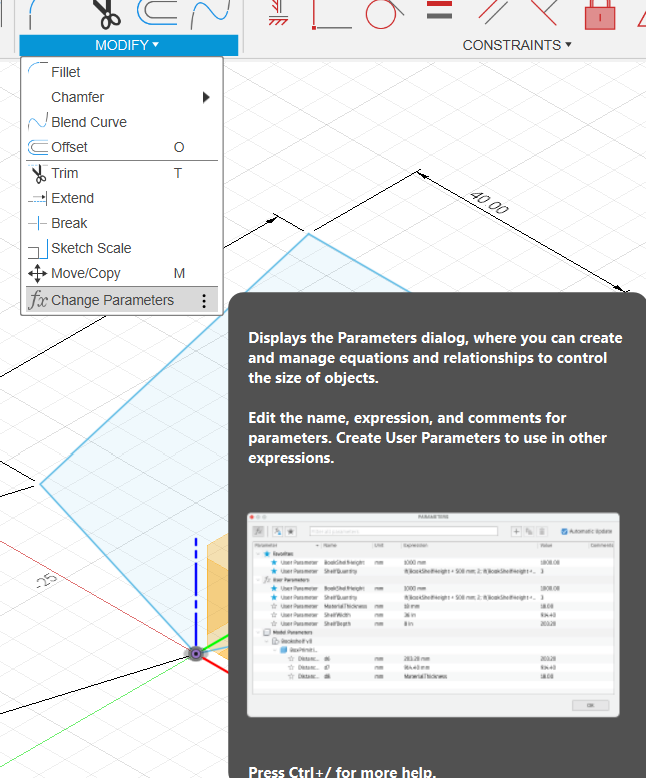Image resolution: width=646 pixels, height=778 pixels.
Task: Select the Trim scissors icon in toolbar
Action: (x=106, y=14)
